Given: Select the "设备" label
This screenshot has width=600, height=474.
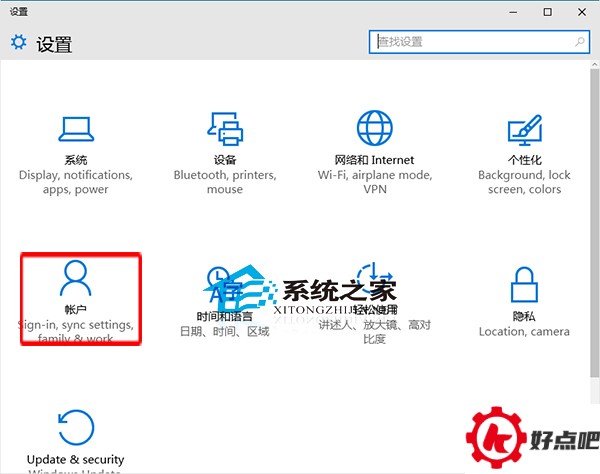Looking at the screenshot, I should 225,160.
